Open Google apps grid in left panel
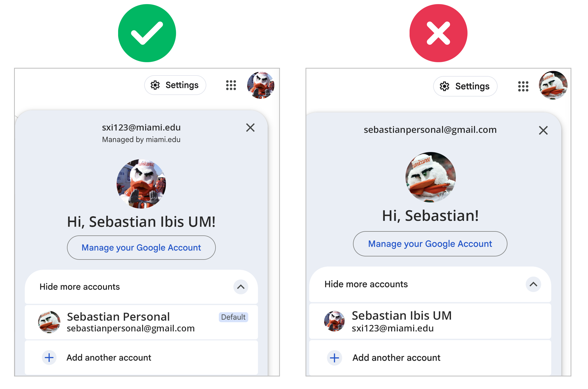This screenshot has height=389, width=588. [x=231, y=85]
